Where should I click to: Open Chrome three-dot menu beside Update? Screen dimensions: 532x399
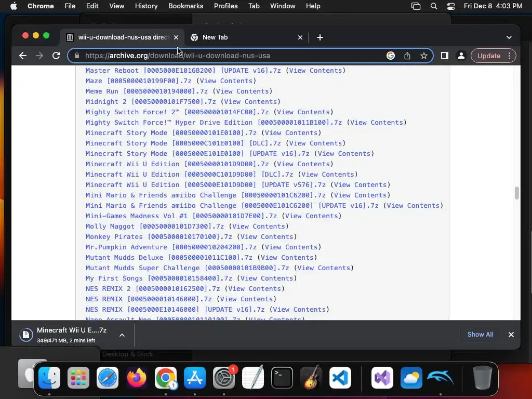509,56
